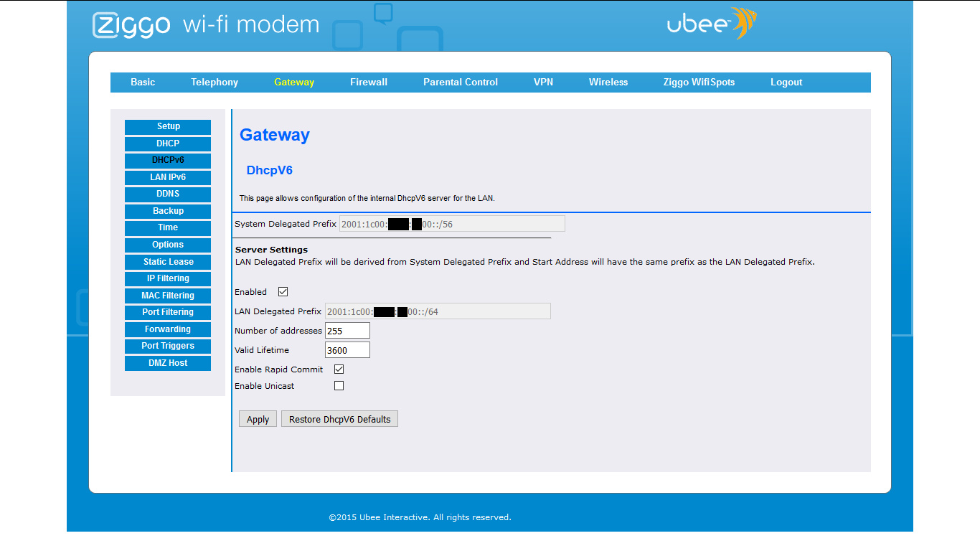Open the Firewall tab

pyautogui.click(x=369, y=83)
